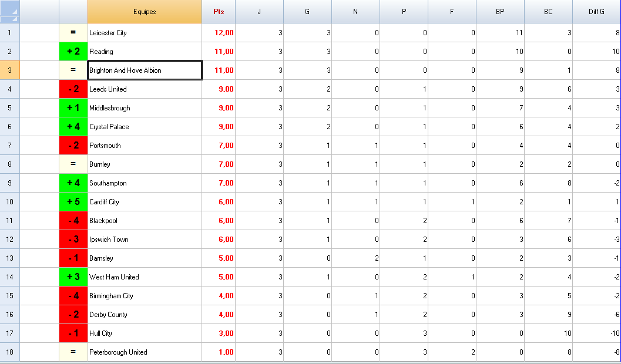This screenshot has width=621, height=364.
Task: Click the N column header
Action: point(355,12)
